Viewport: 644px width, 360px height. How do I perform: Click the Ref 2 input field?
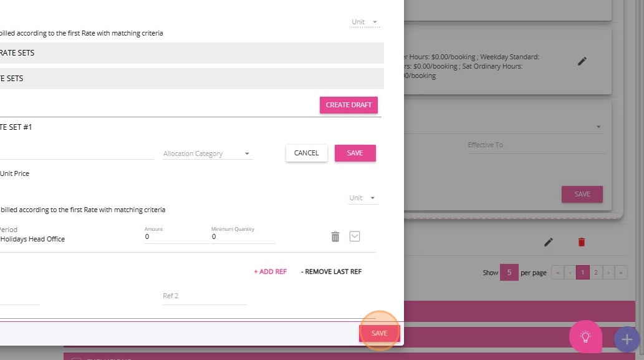(204, 296)
